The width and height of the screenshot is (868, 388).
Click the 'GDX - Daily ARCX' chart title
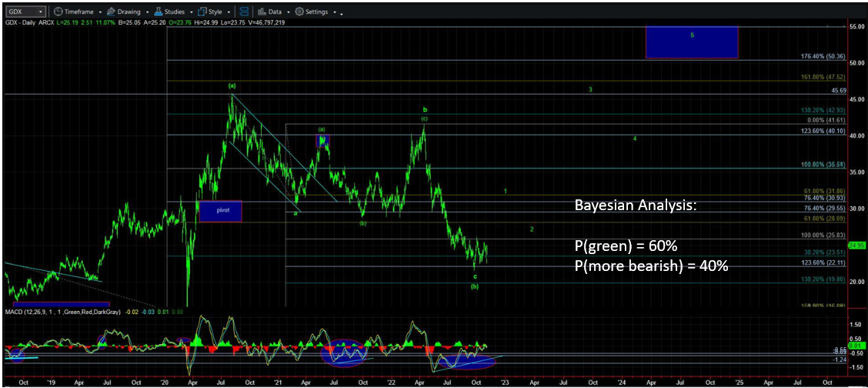tap(28, 22)
